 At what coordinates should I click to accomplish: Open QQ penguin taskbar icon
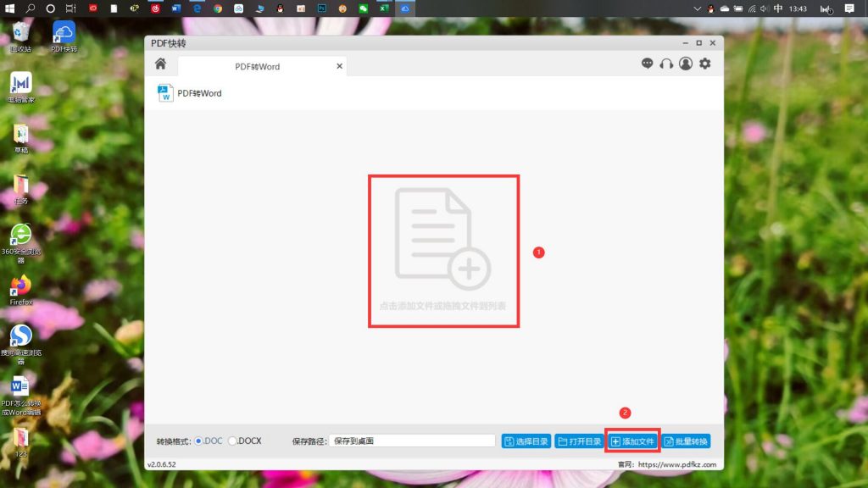[x=280, y=8]
